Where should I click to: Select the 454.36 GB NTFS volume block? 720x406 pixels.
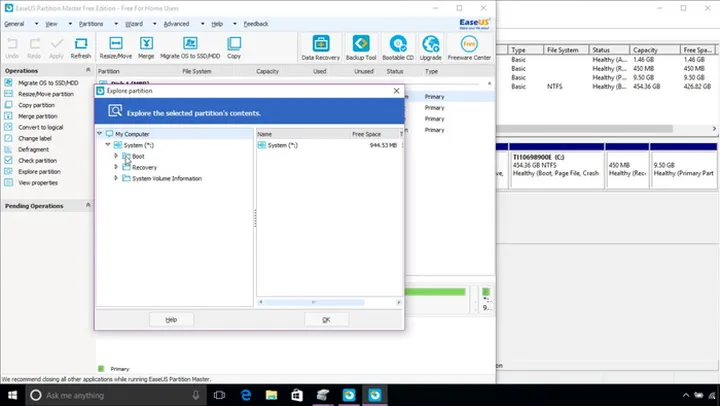pos(557,165)
